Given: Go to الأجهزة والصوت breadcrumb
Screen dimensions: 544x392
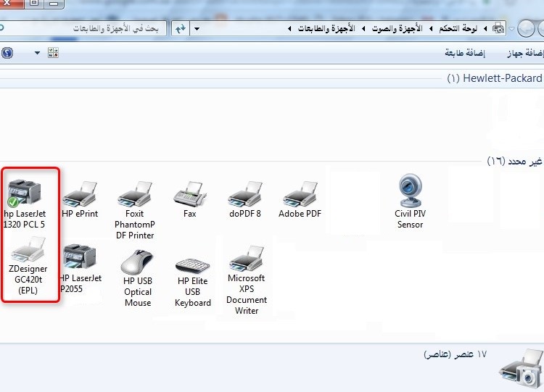Looking at the screenshot, I should (397, 28).
